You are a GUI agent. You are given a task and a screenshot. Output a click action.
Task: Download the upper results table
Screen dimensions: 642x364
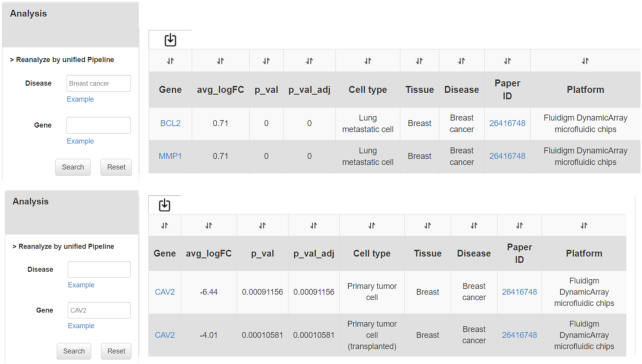170,40
